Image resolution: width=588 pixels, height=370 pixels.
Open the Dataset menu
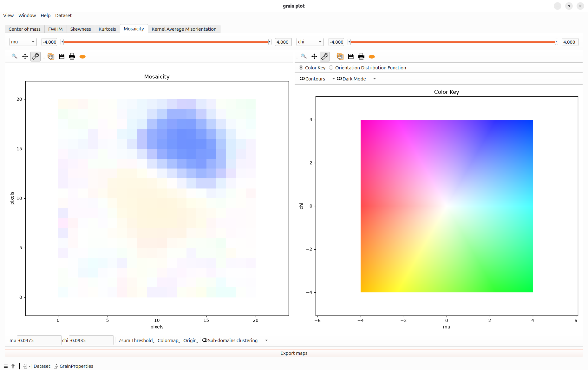pos(63,16)
